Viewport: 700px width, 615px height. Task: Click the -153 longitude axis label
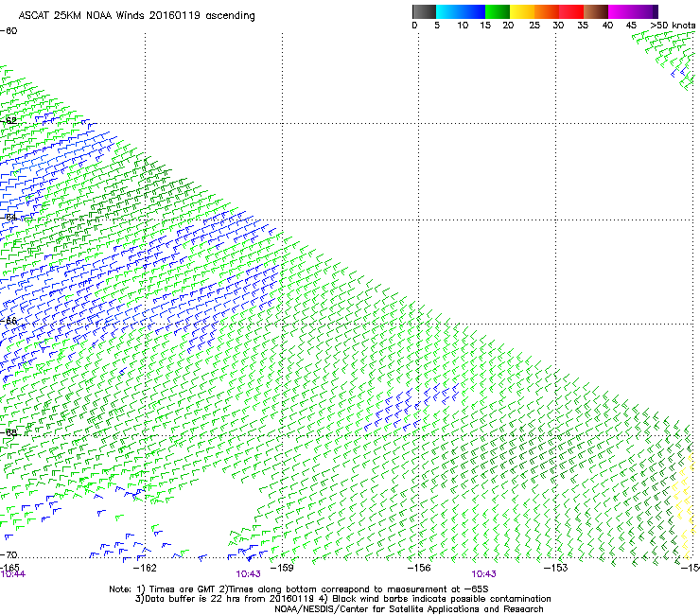[x=556, y=568]
